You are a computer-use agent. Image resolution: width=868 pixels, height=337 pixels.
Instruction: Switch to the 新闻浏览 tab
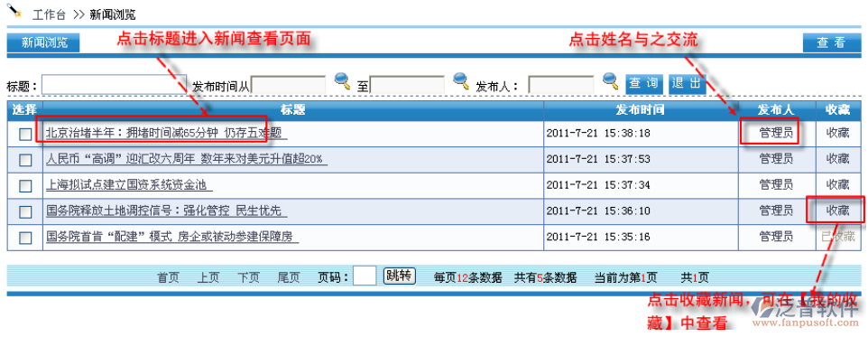(x=43, y=42)
